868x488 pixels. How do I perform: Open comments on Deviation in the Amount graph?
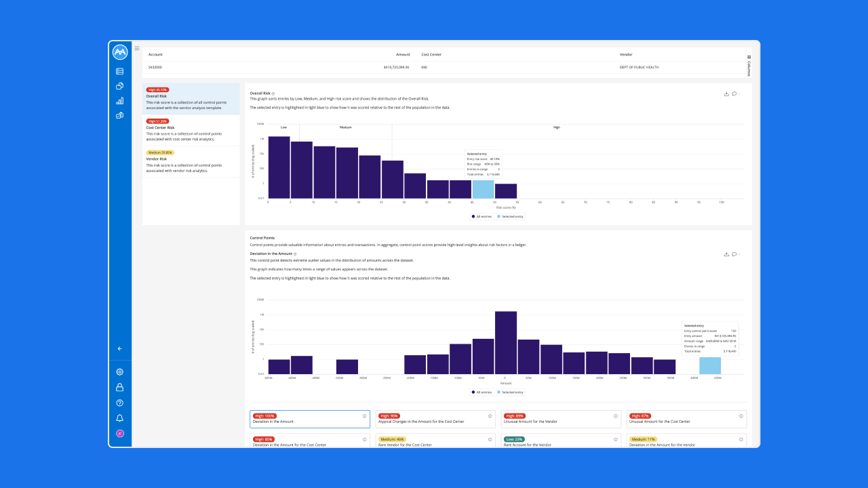pos(734,254)
